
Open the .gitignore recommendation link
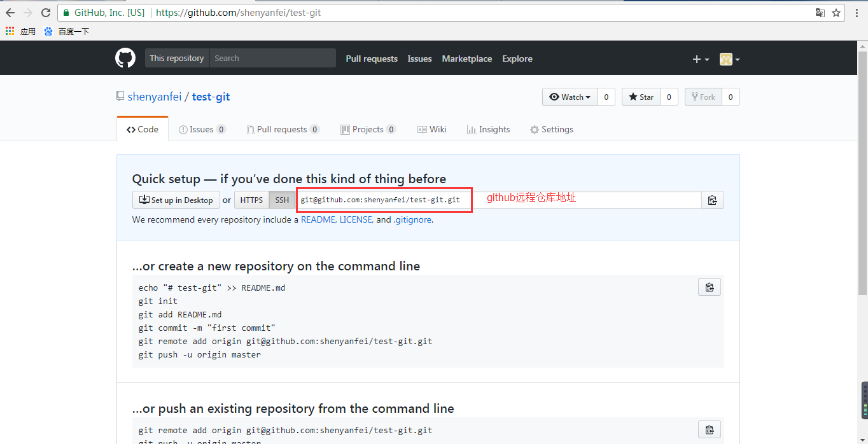pyautogui.click(x=412, y=219)
